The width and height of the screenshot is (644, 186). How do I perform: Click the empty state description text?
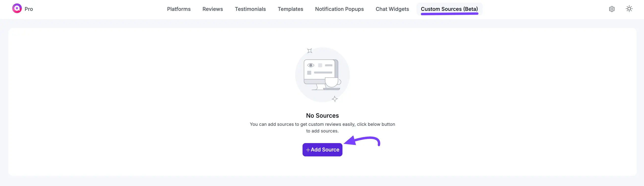(x=322, y=128)
